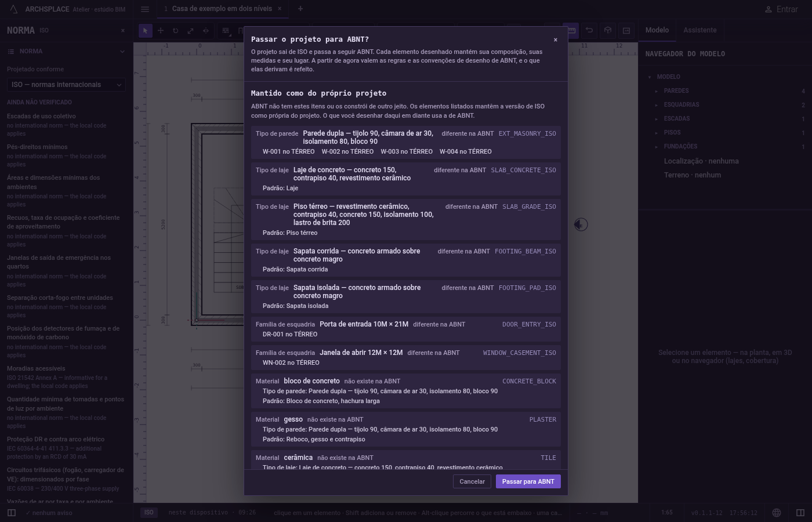This screenshot has width=812, height=522.
Task: Confirm with 'Passar para ABNT' button
Action: coord(528,481)
